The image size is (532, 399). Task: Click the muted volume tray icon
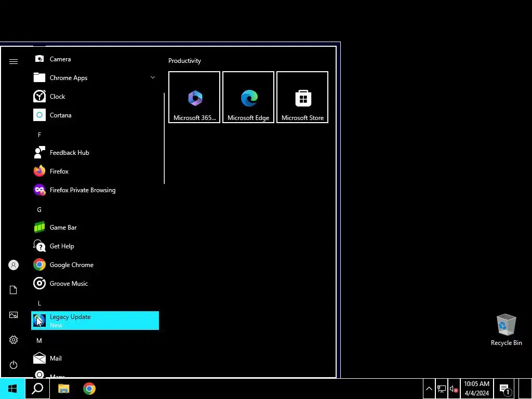[454, 389]
